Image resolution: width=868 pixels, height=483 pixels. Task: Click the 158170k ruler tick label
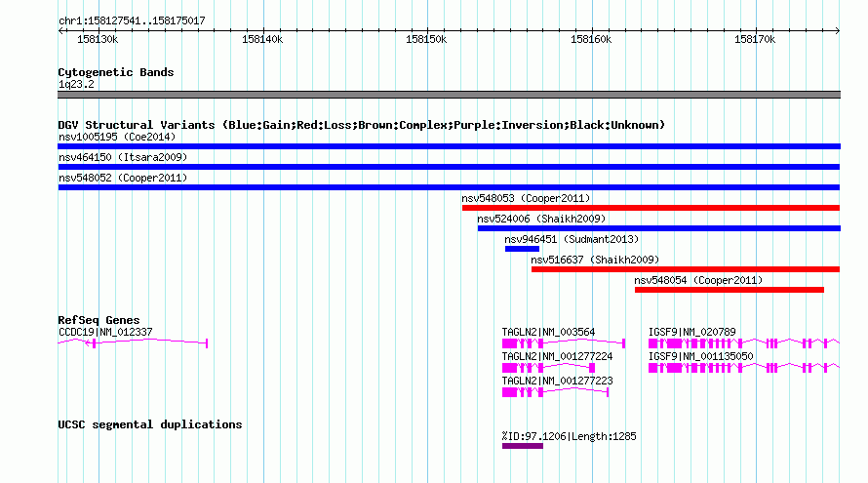tap(755, 39)
